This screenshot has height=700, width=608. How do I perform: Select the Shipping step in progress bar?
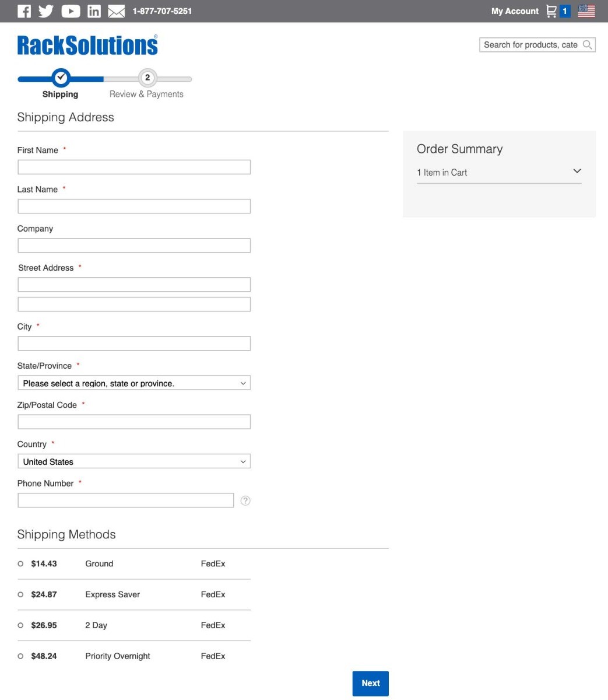point(61,85)
